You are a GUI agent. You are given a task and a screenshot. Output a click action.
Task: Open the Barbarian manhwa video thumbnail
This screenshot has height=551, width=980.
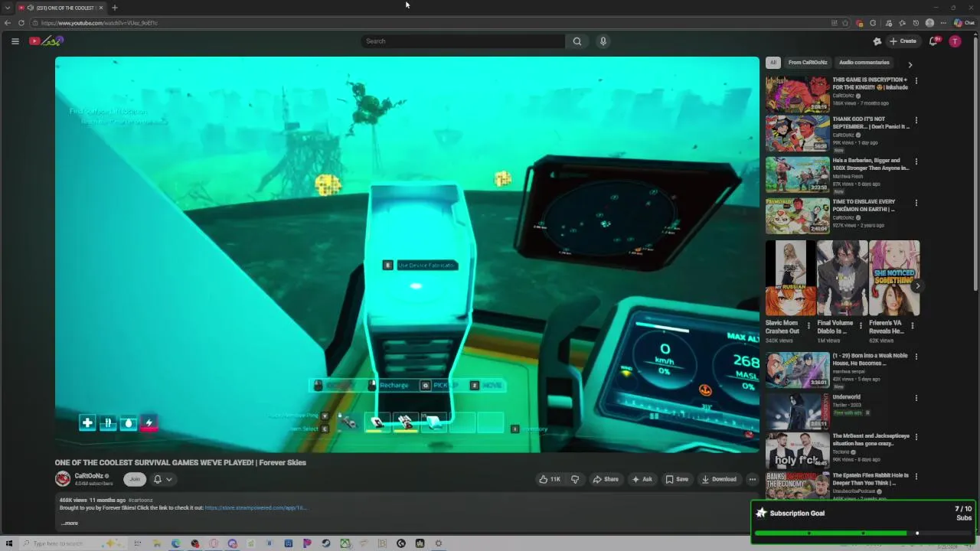[x=797, y=174]
